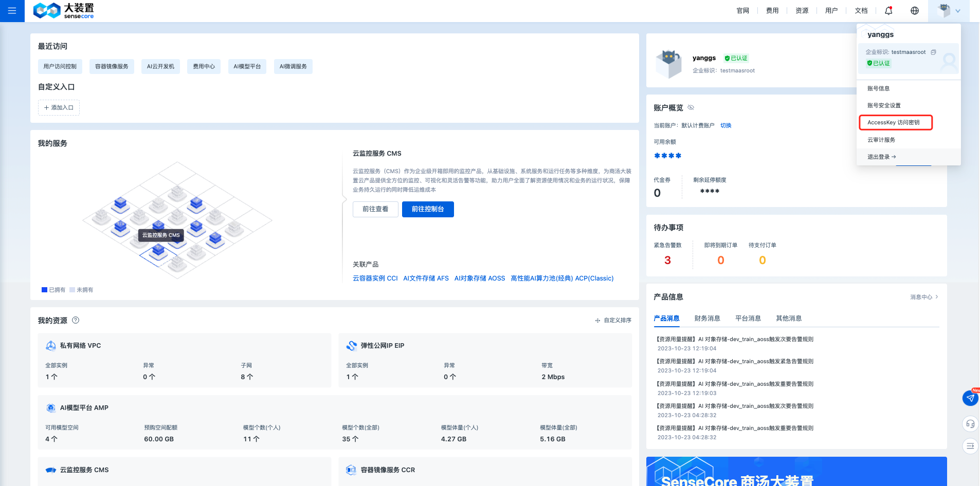The width and height of the screenshot is (980, 486).
Task: Open the language globe selector
Action: click(915, 11)
